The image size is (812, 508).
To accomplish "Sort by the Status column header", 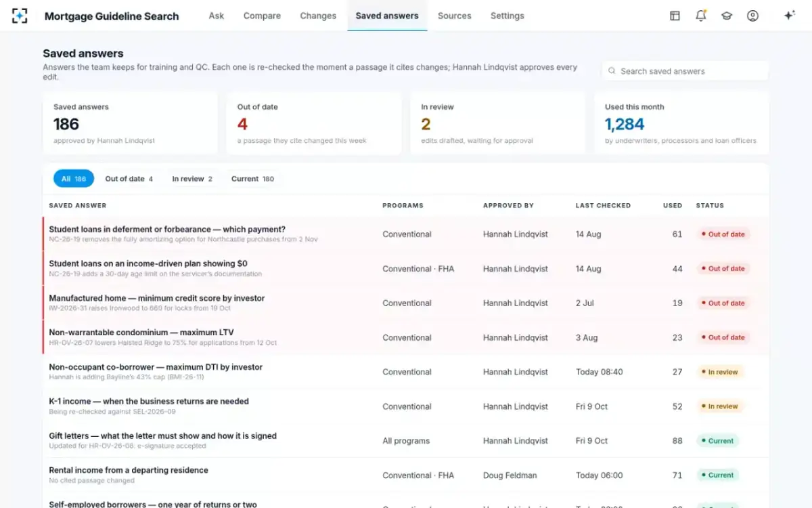I will coord(710,205).
